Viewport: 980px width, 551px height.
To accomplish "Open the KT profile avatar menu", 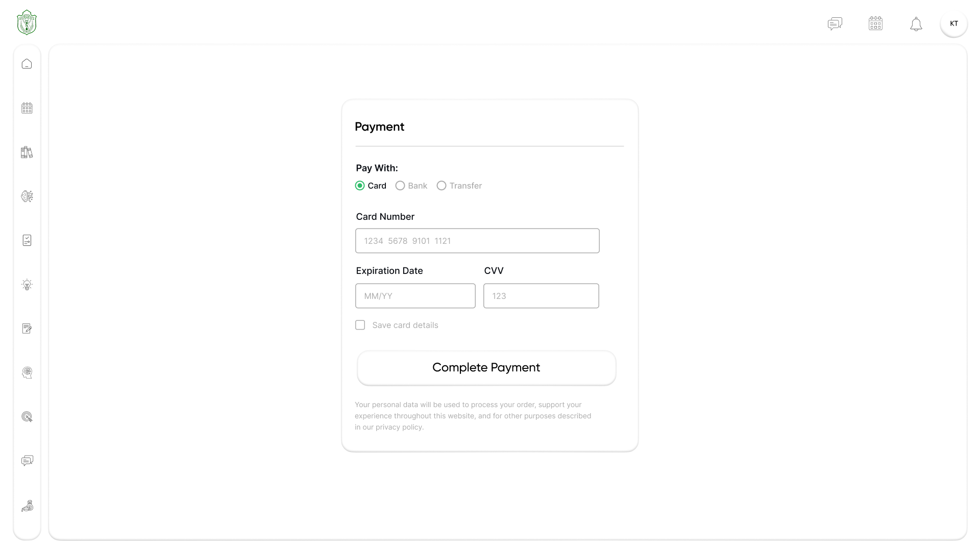I will pyautogui.click(x=953, y=23).
